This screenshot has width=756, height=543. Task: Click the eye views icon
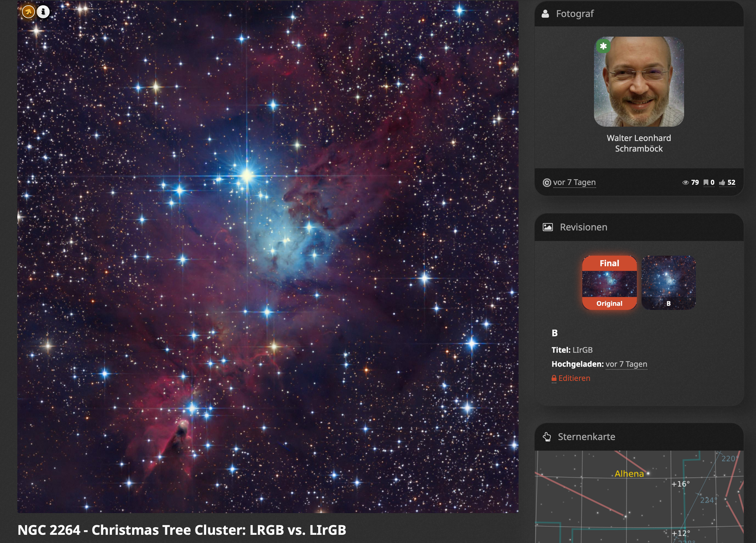click(685, 183)
